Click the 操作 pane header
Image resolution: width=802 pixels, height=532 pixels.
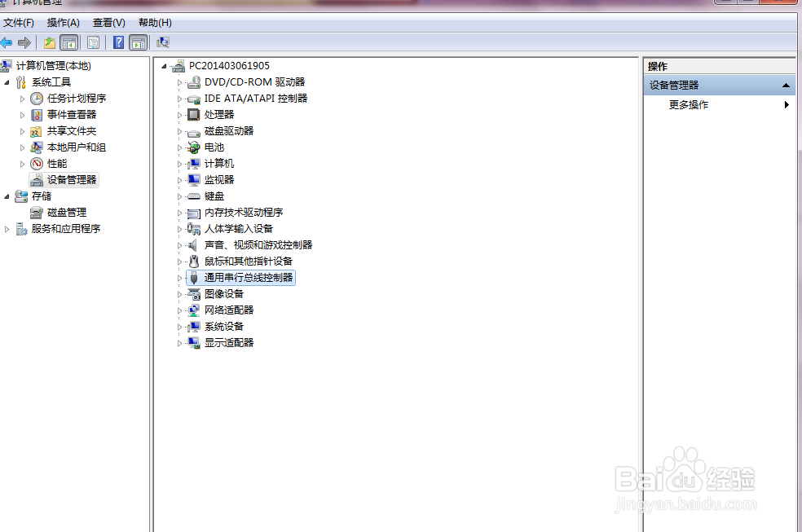(719, 67)
